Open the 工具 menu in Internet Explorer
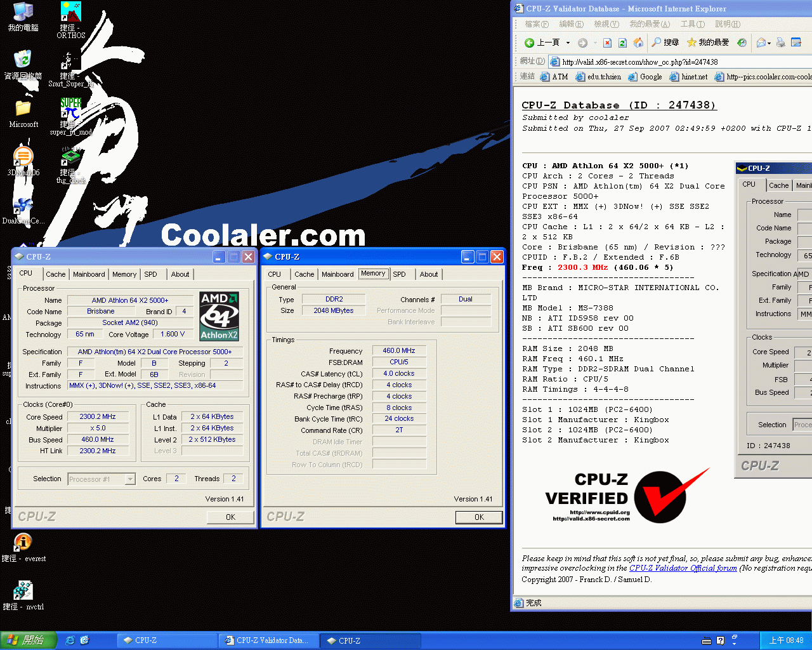This screenshot has height=650, width=812. pyautogui.click(x=692, y=24)
